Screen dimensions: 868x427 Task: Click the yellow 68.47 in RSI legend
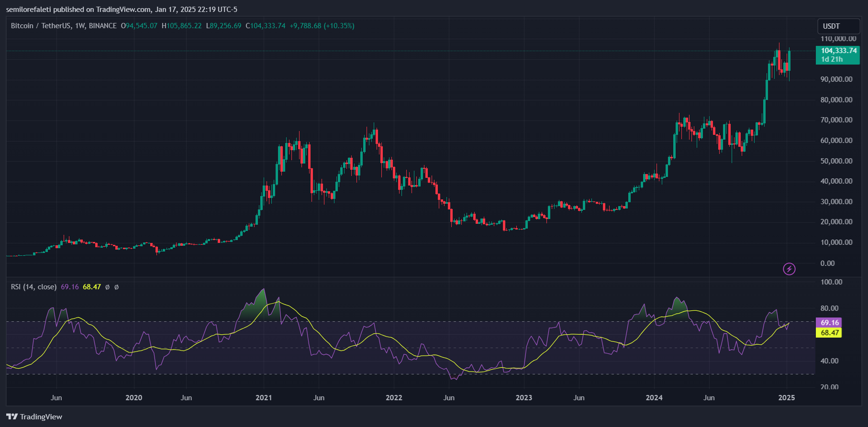coord(92,287)
